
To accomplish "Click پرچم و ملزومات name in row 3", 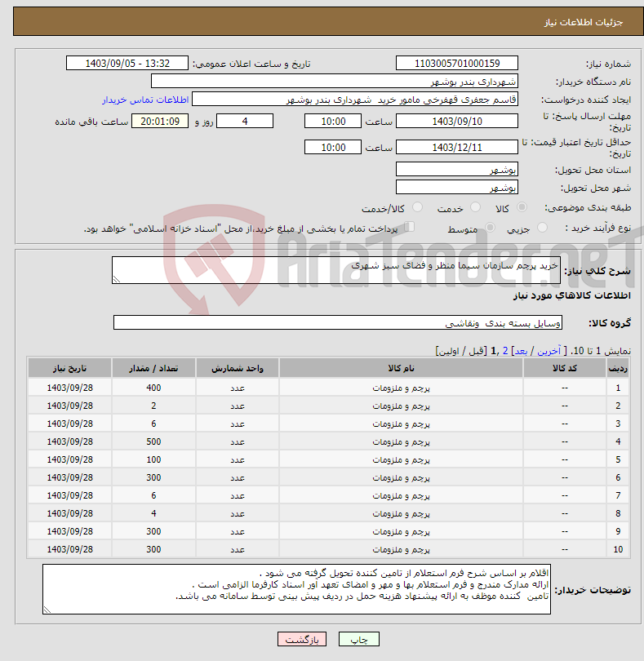I will pos(401,424).
